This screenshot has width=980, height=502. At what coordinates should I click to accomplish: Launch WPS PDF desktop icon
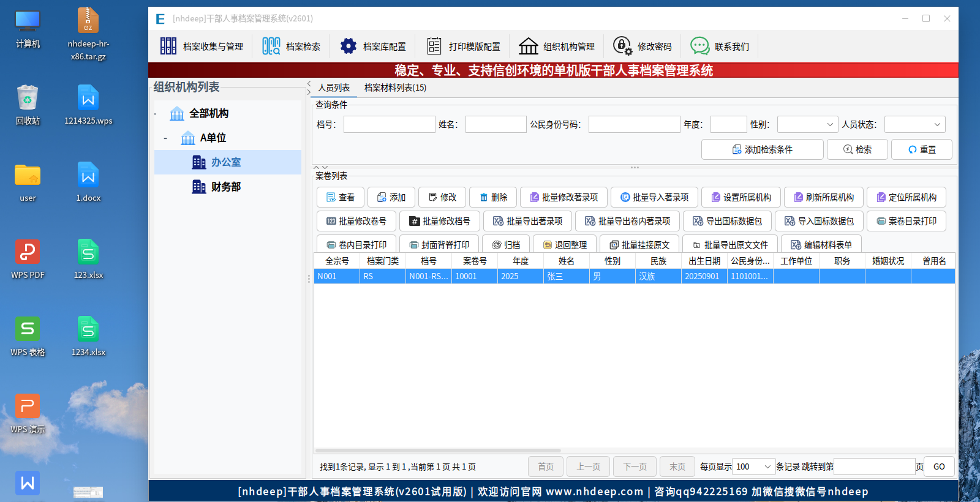tap(28, 260)
